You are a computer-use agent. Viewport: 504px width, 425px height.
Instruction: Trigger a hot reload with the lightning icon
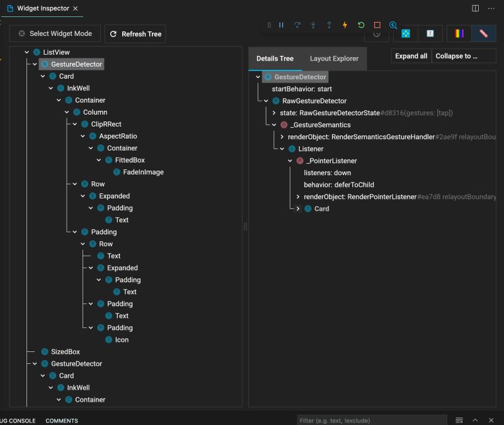click(x=344, y=25)
